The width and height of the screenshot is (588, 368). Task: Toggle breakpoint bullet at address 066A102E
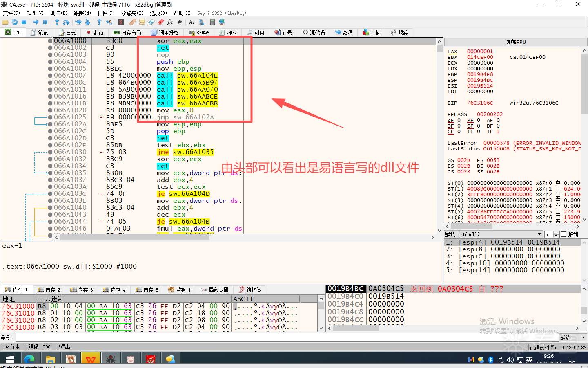click(50, 145)
